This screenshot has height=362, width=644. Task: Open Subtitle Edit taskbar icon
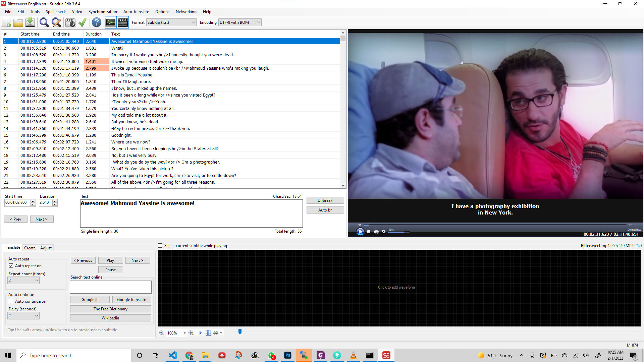tap(386, 355)
